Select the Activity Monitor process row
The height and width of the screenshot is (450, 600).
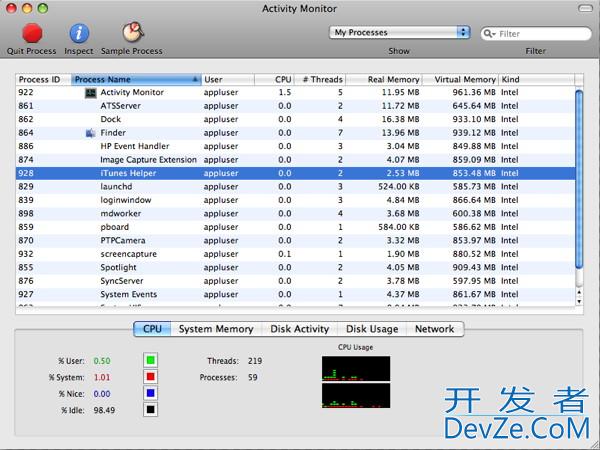click(295, 93)
